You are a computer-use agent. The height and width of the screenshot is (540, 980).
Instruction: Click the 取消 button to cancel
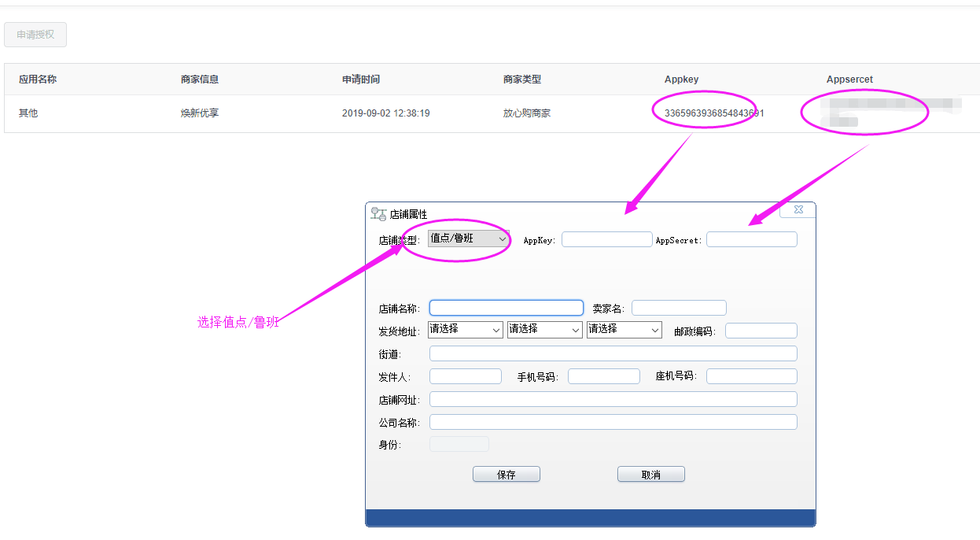(650, 474)
